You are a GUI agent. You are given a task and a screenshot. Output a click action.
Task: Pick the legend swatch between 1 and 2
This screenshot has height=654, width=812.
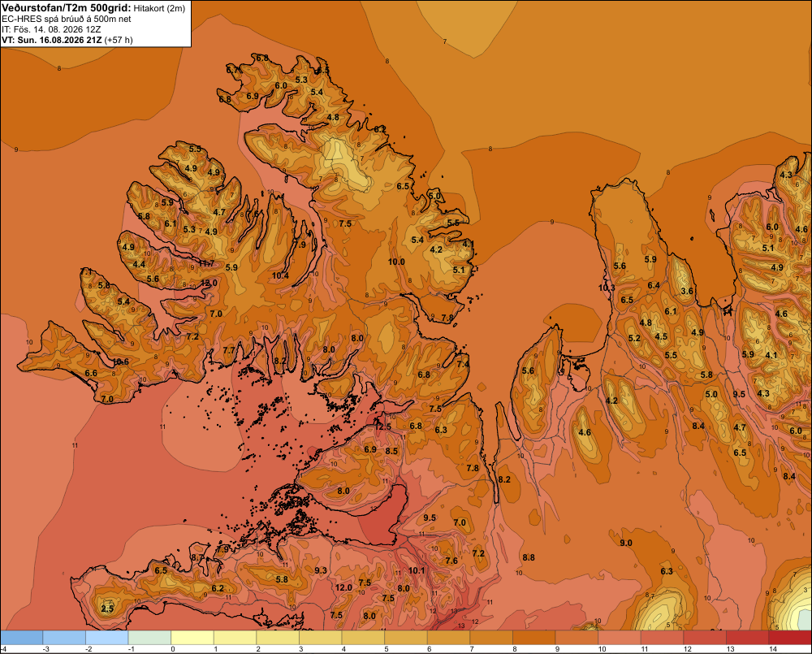[235, 638]
